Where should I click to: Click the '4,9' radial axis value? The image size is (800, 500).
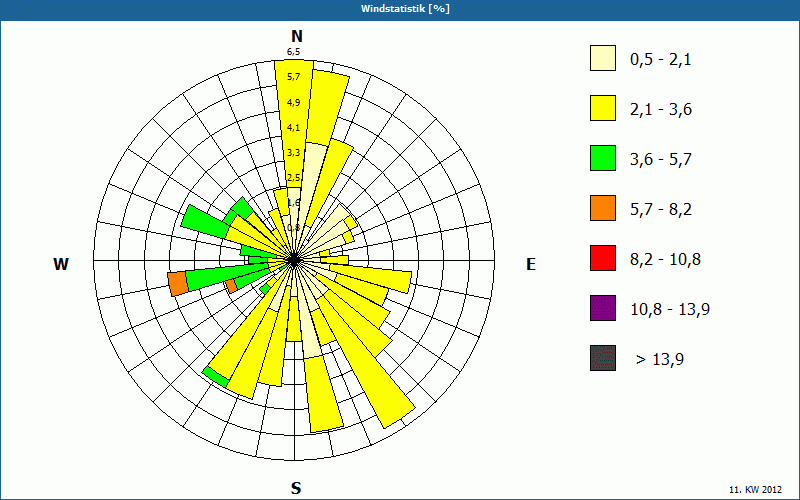point(293,103)
